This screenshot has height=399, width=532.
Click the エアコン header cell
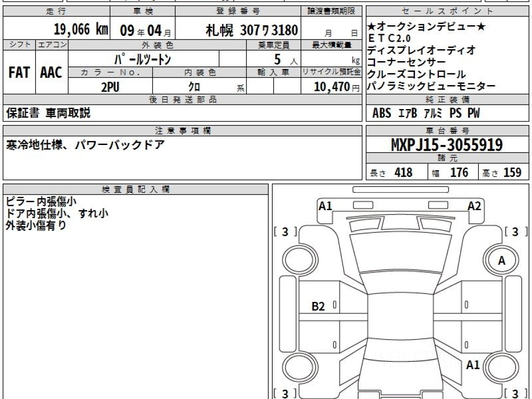tap(52, 45)
